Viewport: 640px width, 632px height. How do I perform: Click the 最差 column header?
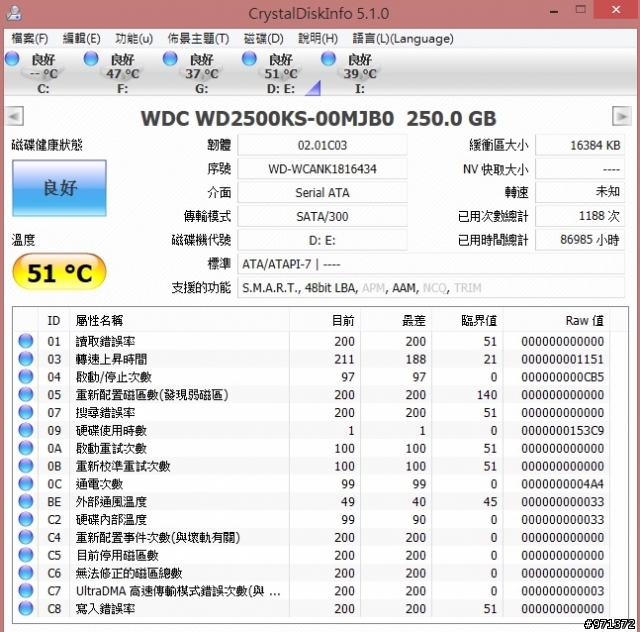point(396,320)
